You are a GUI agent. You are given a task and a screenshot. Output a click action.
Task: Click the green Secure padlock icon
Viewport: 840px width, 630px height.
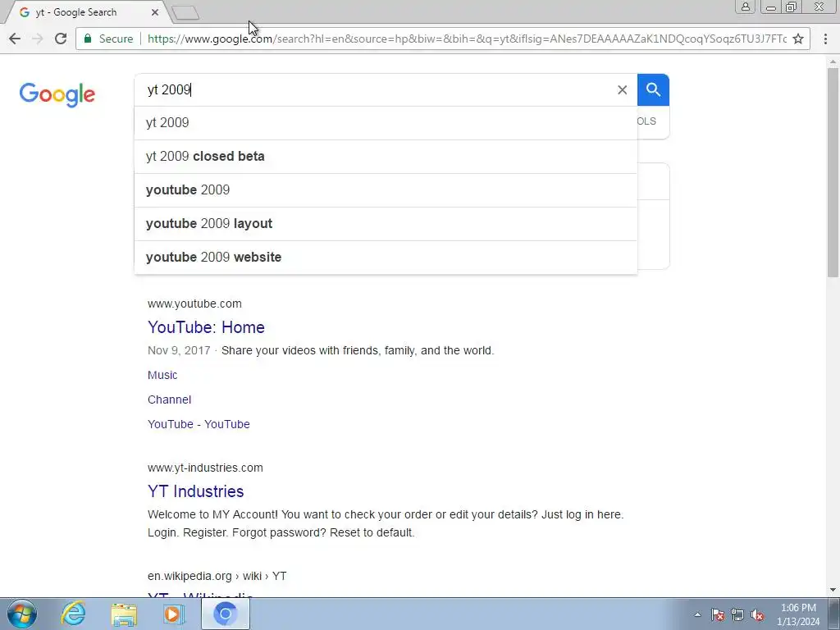[88, 39]
